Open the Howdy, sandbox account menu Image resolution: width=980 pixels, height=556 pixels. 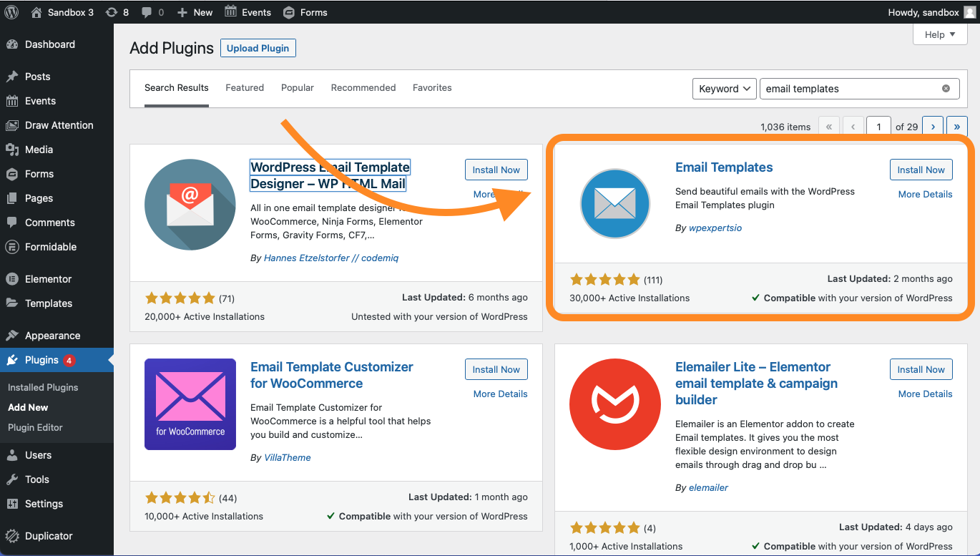(x=923, y=11)
